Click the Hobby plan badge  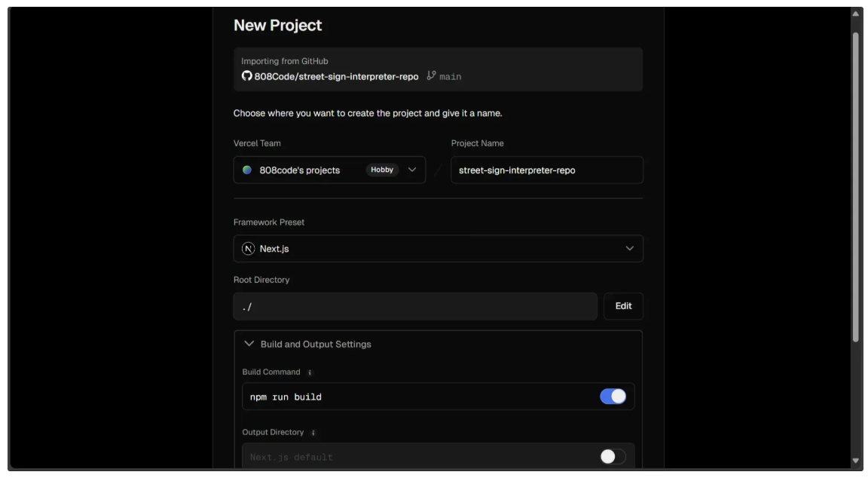click(382, 170)
